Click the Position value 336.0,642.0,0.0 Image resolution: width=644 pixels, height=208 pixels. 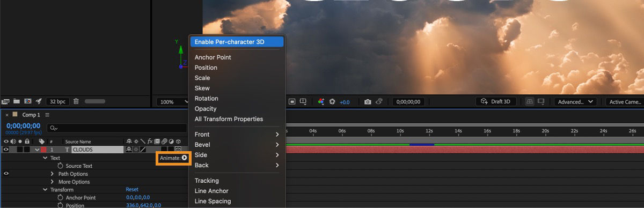click(x=143, y=205)
